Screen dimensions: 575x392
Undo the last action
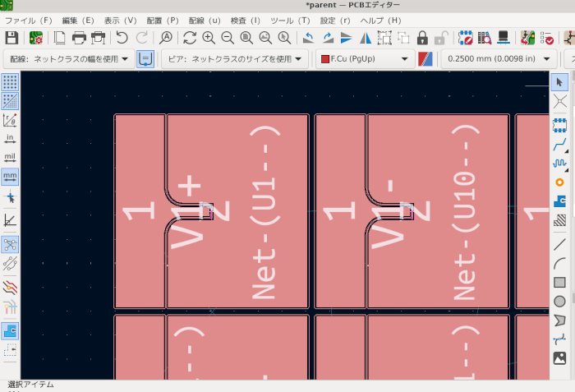(122, 38)
